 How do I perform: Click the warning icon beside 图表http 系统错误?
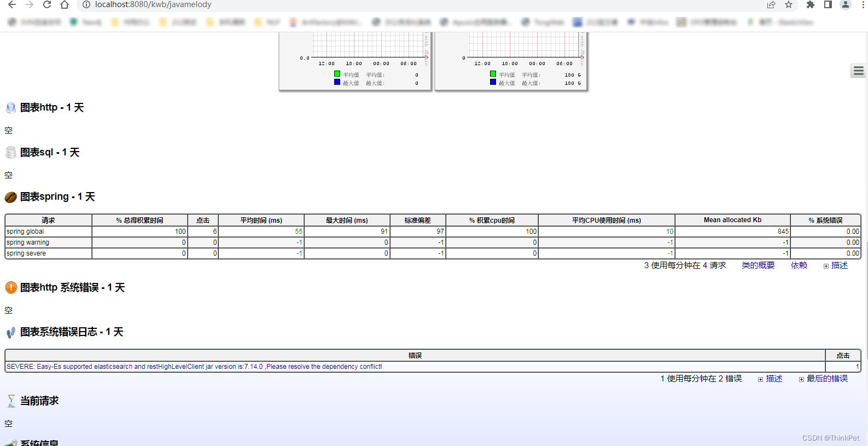tap(10, 287)
